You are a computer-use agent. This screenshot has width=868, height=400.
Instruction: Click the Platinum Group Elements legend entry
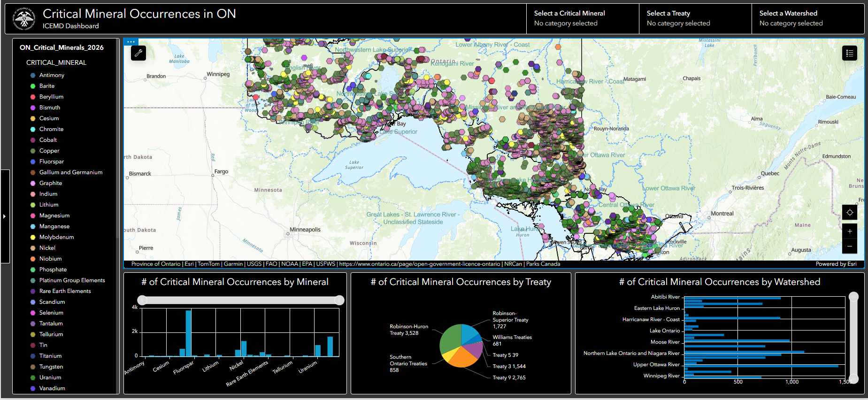[x=72, y=280]
